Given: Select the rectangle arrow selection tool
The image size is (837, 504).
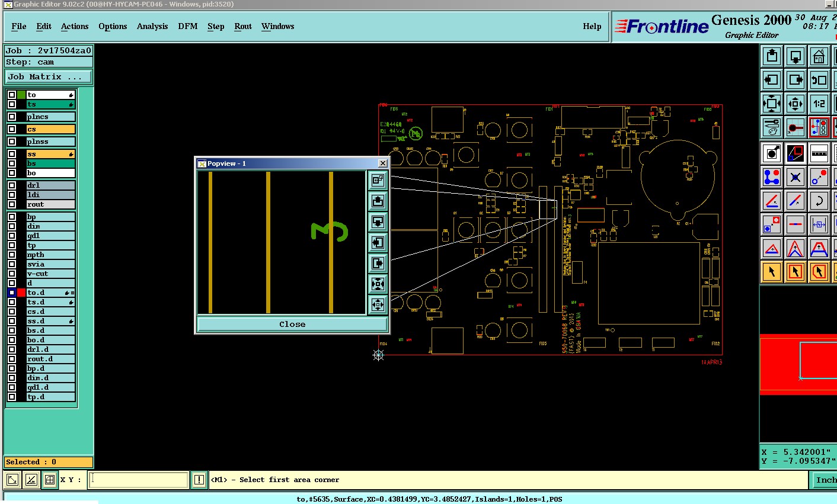Looking at the screenshot, I should pyautogui.click(x=796, y=272).
